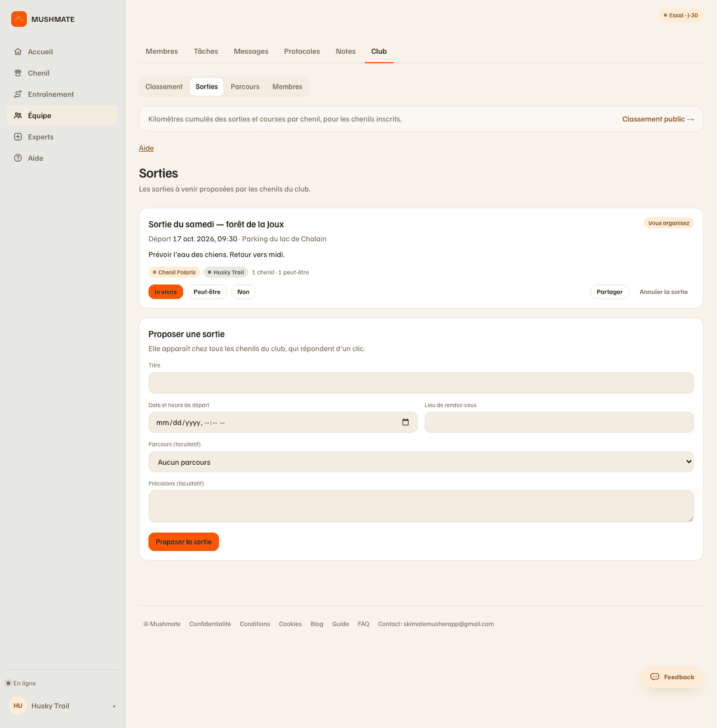Open Entraînement via its route icon
Image resolution: width=717 pixels, height=728 pixels.
18,94
